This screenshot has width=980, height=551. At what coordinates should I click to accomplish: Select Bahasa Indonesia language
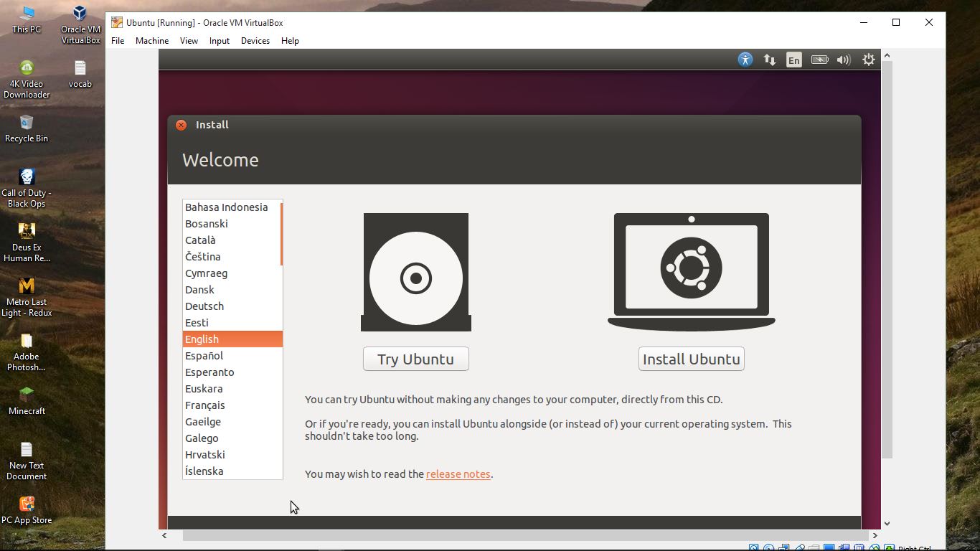232,207
